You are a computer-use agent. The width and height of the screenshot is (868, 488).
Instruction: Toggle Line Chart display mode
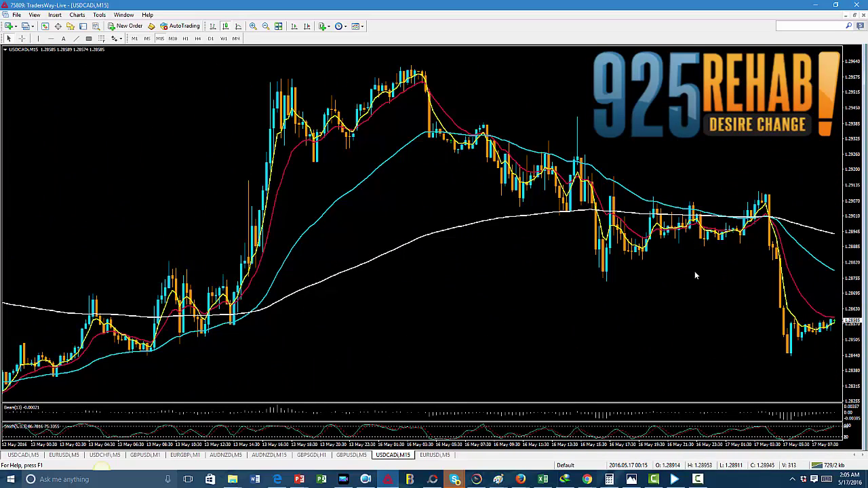pyautogui.click(x=238, y=26)
